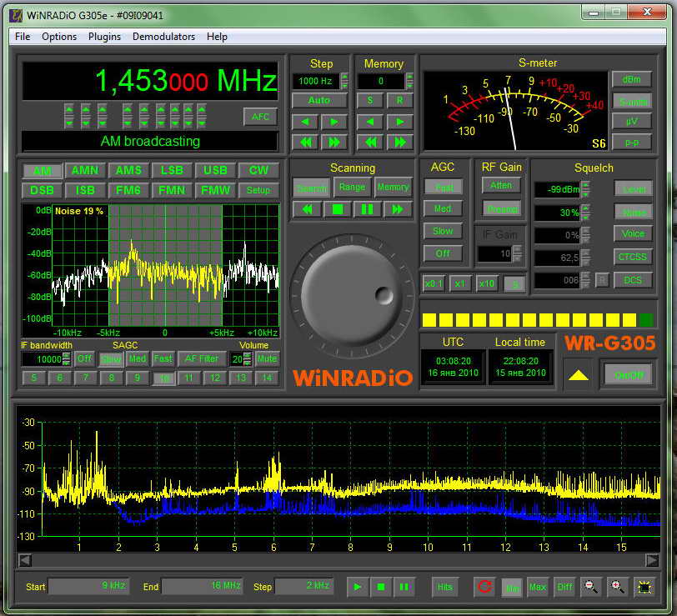Click the spectrum scrollbar left arrow
Screen dimensions: 677x616
(x=26, y=560)
